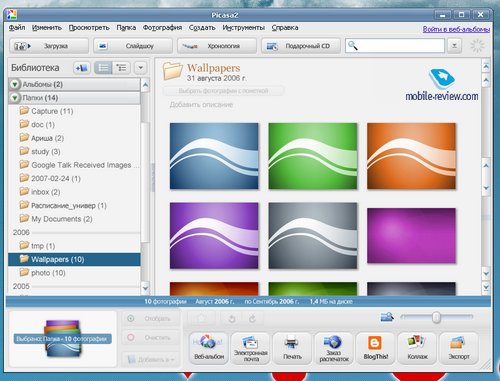Collapse the Альбомы (2) section
This screenshot has width=500, height=381.
pyautogui.click(x=15, y=84)
